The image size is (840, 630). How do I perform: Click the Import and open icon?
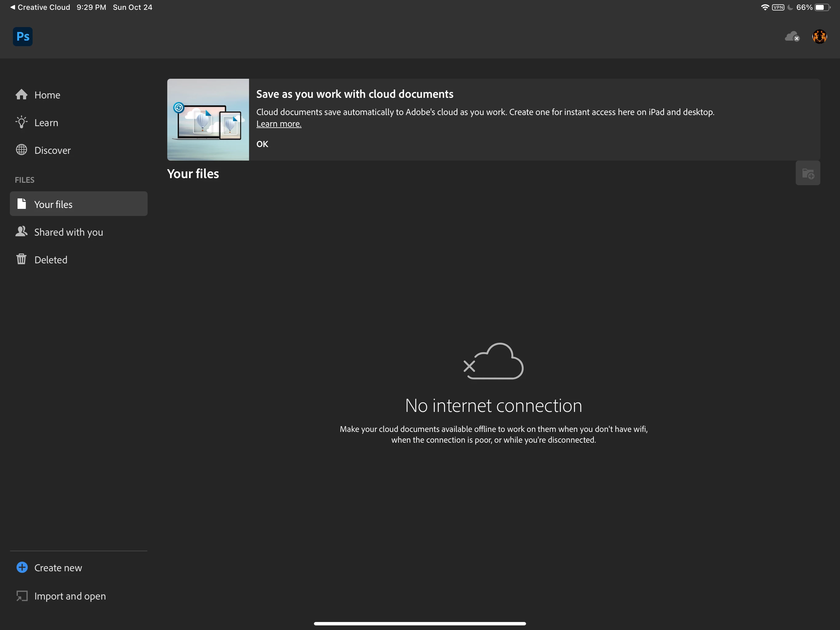pos(22,596)
